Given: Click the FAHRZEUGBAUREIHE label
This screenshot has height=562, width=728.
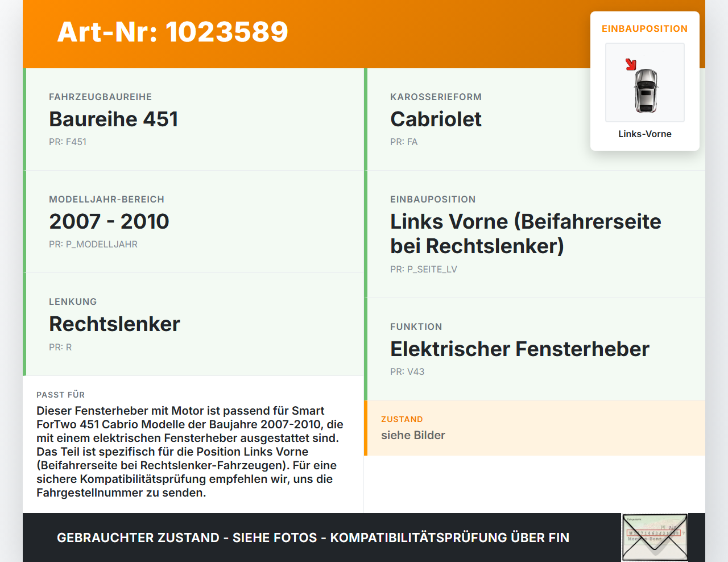Looking at the screenshot, I should coord(101,97).
